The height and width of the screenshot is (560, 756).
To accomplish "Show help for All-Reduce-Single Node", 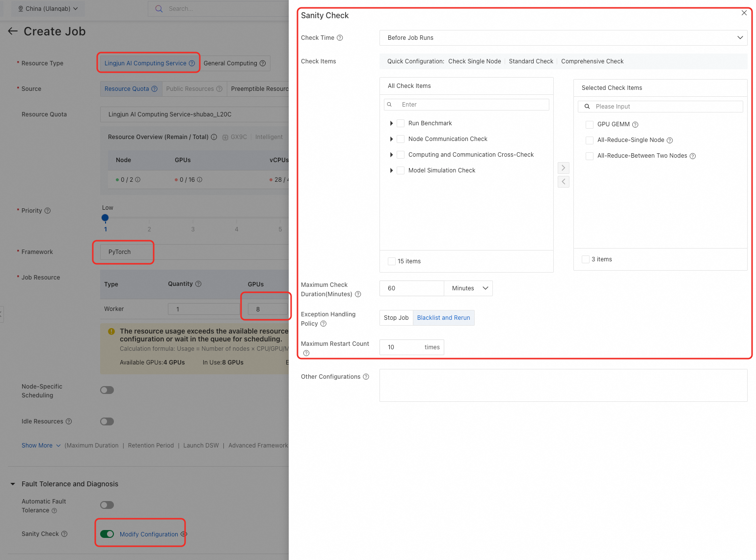I will (670, 140).
